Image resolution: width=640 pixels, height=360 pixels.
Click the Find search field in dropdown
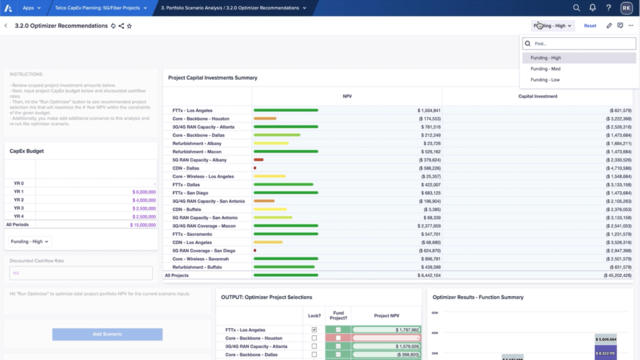[579, 43]
